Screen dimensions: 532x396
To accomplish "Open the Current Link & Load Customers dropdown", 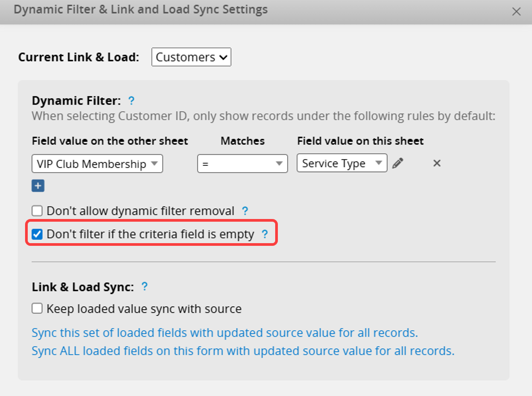I will click(x=191, y=57).
